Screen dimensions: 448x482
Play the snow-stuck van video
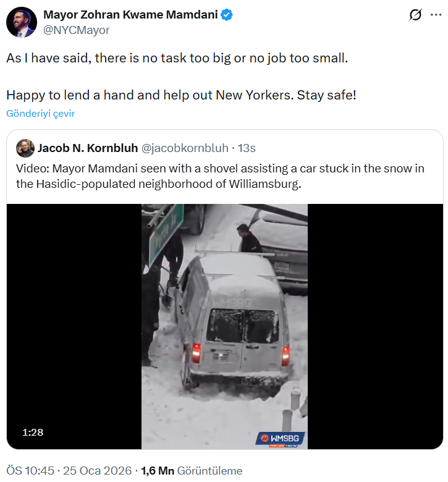pyautogui.click(x=225, y=326)
